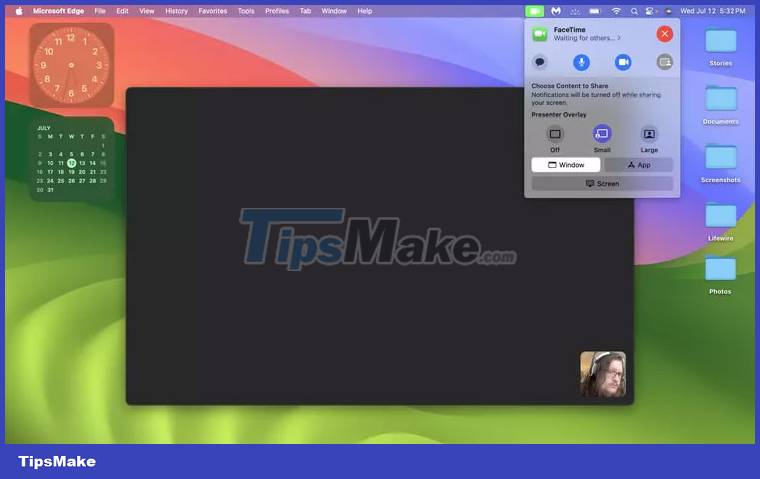Expand the "Waiting for others..." details

pyautogui.click(x=587, y=38)
